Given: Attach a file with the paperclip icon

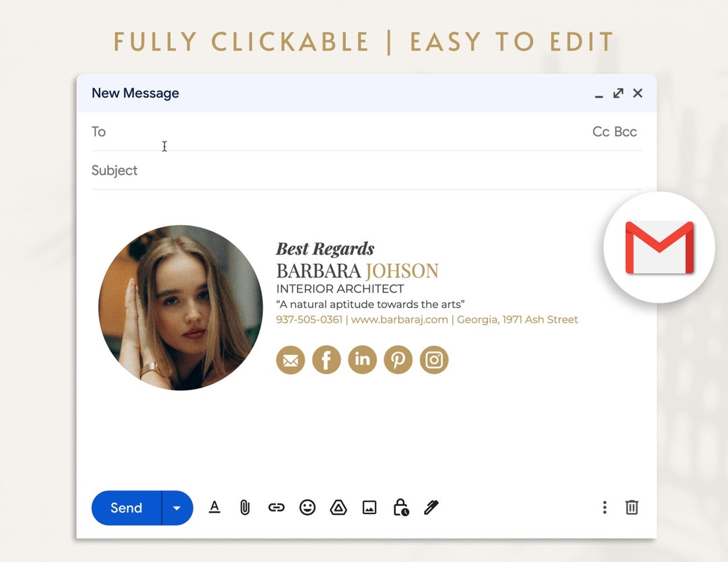Looking at the screenshot, I should [x=245, y=507].
